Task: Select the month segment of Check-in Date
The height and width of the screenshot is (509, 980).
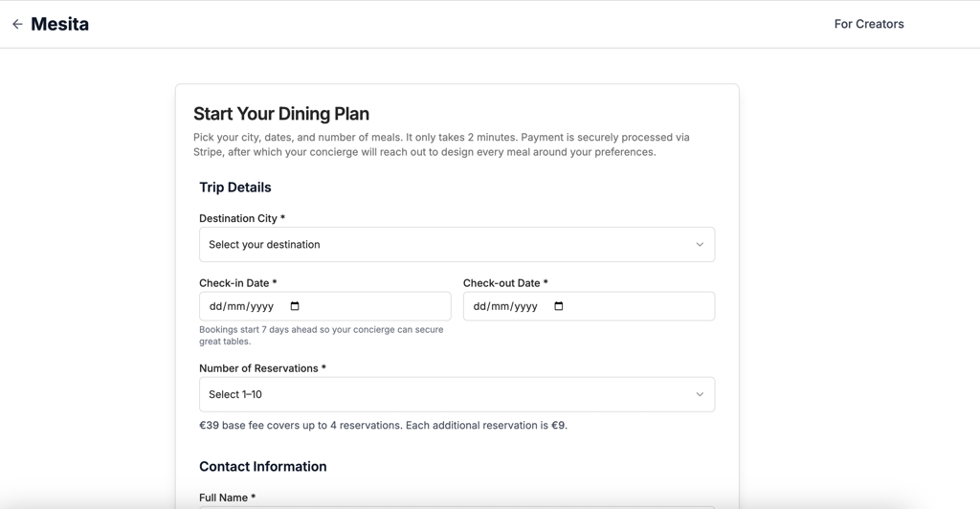Action: click(x=234, y=306)
